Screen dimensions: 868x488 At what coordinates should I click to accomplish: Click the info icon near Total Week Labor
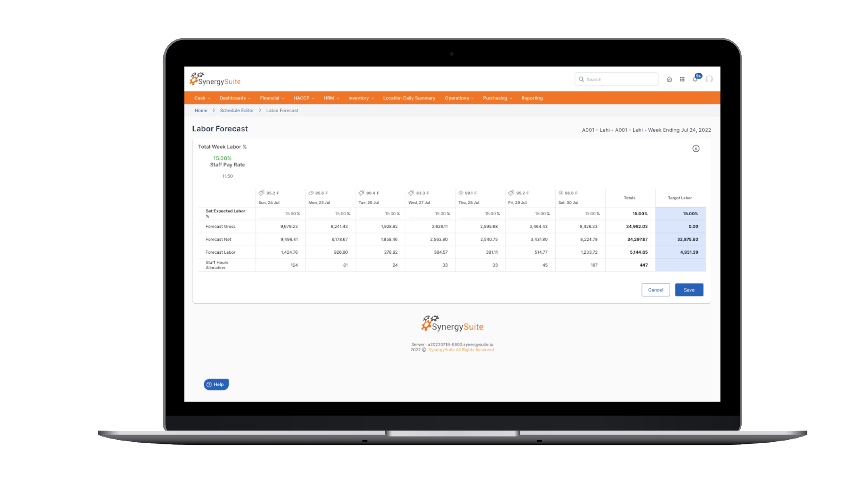[x=696, y=148]
